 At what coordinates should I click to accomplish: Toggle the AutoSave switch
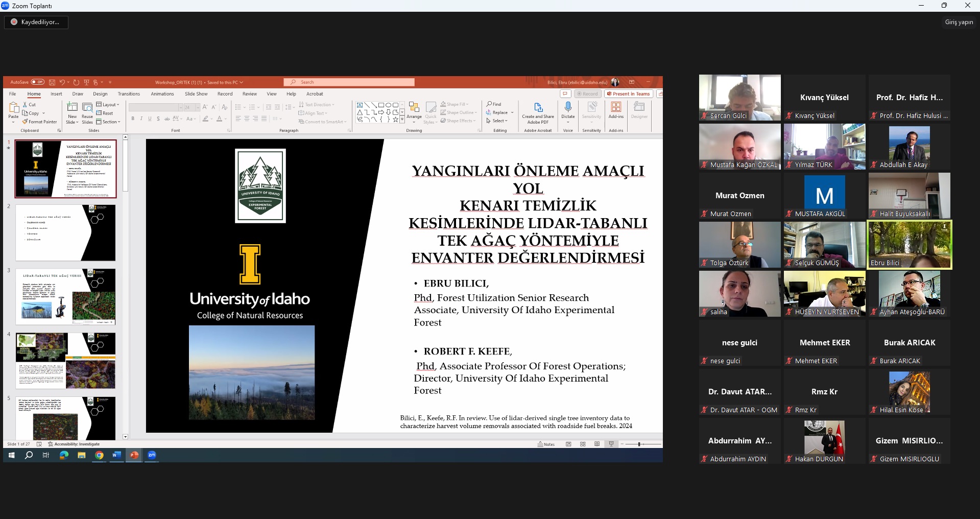click(38, 82)
